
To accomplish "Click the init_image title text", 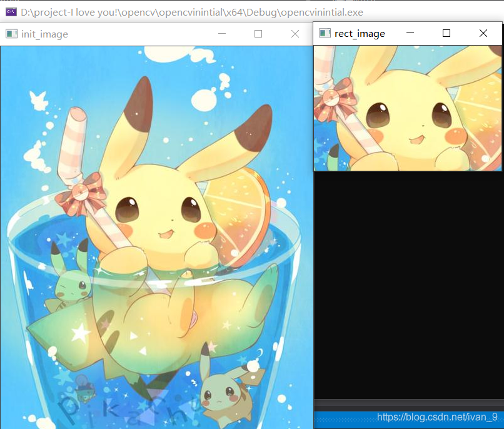I will 44,34.
